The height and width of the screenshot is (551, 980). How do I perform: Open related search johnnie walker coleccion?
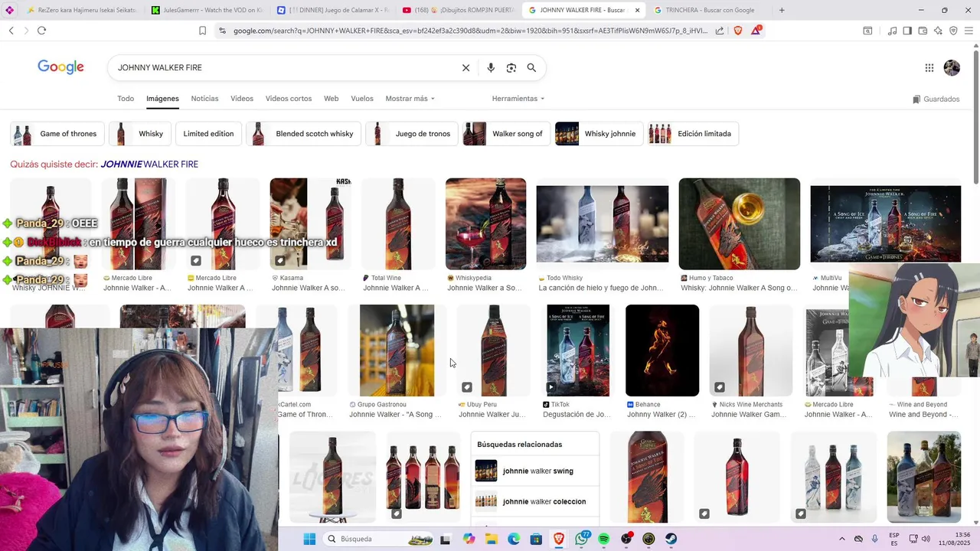536,501
